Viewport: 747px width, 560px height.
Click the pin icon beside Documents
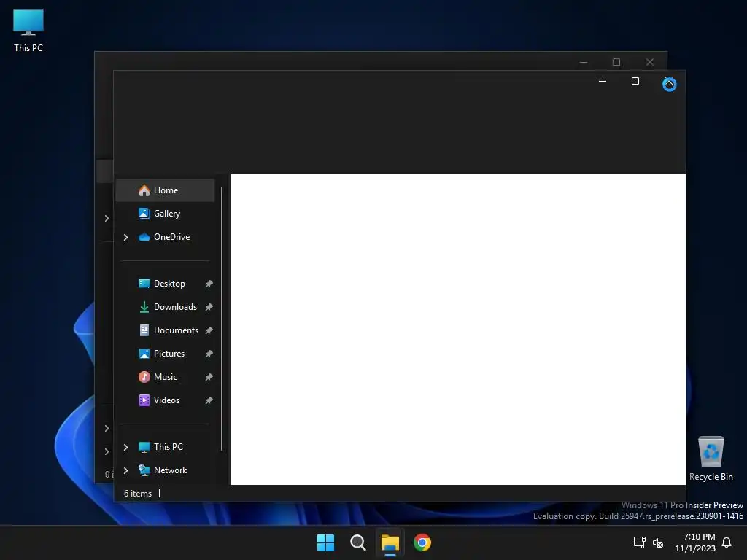click(209, 330)
